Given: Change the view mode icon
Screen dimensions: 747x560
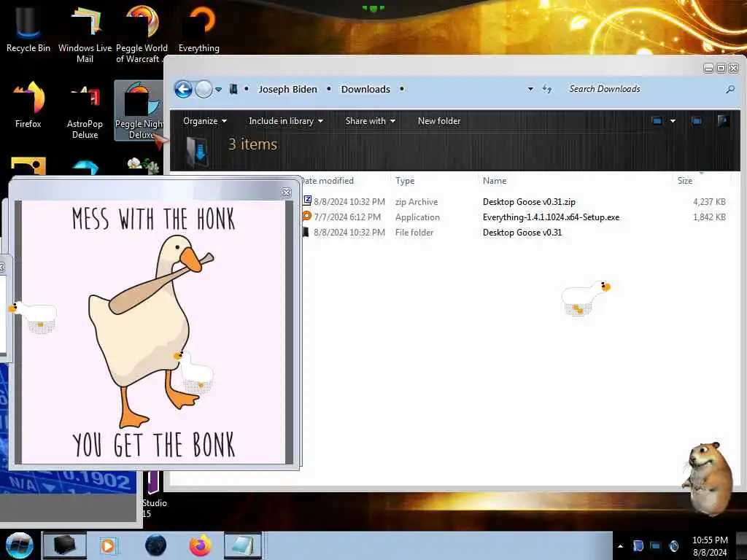Looking at the screenshot, I should 657,121.
